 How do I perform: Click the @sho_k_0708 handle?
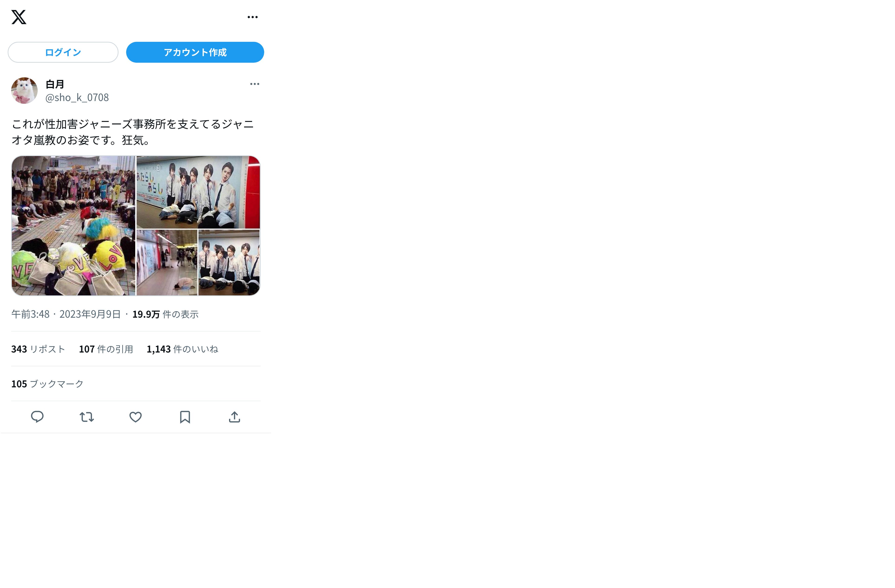[77, 97]
